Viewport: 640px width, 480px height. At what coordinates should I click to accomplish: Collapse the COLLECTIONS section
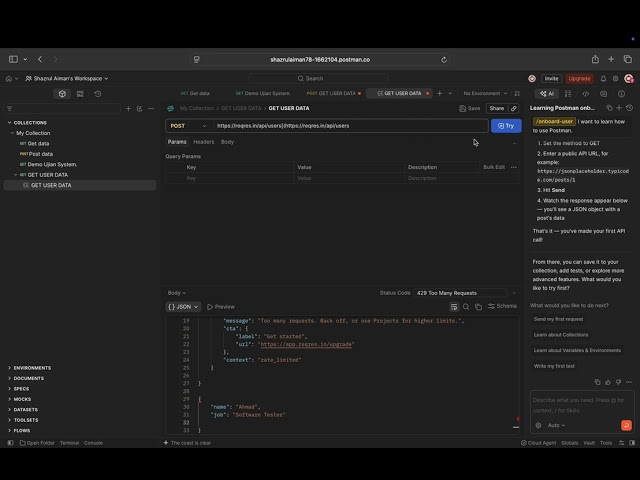(x=9, y=122)
